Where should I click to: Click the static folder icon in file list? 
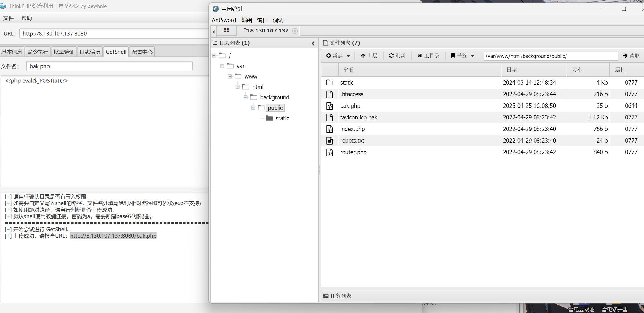pos(330,83)
